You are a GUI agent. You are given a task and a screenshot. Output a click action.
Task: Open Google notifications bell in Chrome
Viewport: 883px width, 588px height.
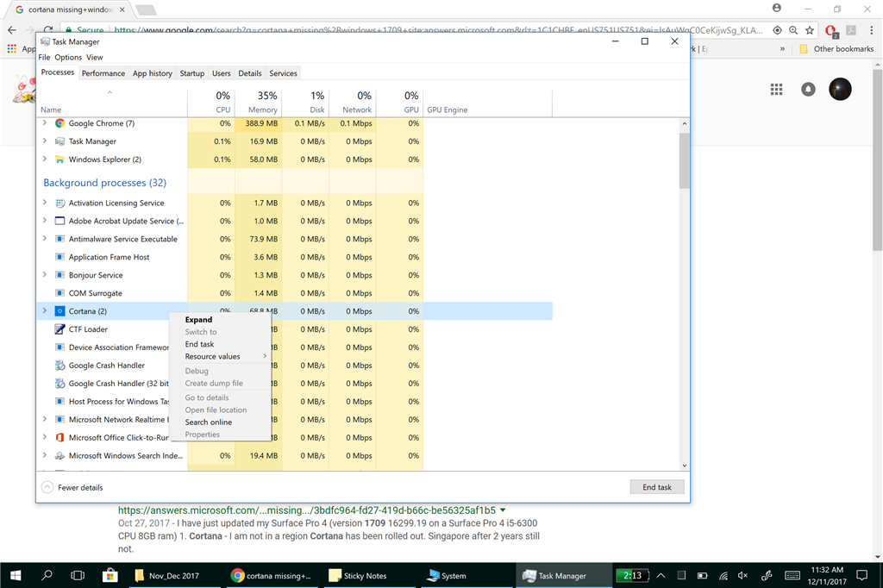[808, 89]
